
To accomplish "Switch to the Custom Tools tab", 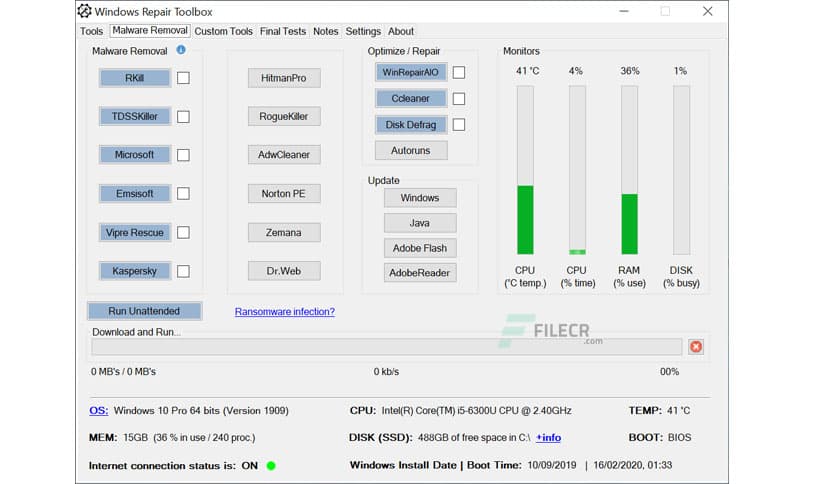I will pos(223,31).
